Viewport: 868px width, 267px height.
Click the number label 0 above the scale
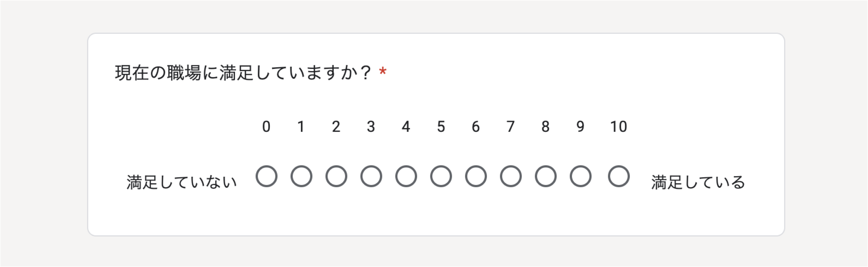tap(266, 127)
